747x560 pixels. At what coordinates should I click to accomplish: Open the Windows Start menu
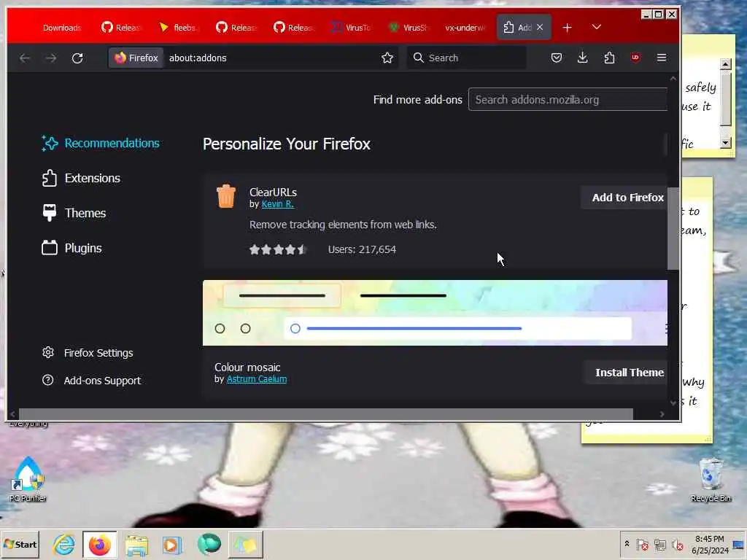(x=20, y=544)
